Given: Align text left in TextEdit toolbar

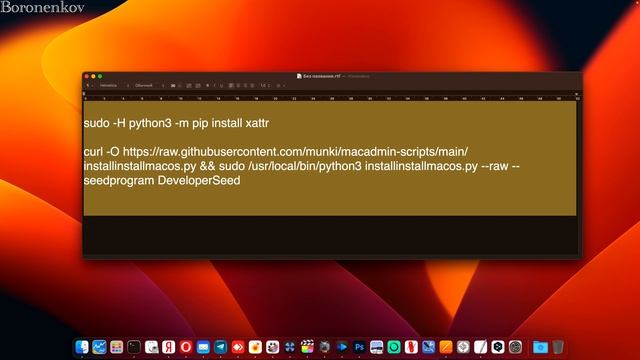Looking at the screenshot, I should click(231, 86).
